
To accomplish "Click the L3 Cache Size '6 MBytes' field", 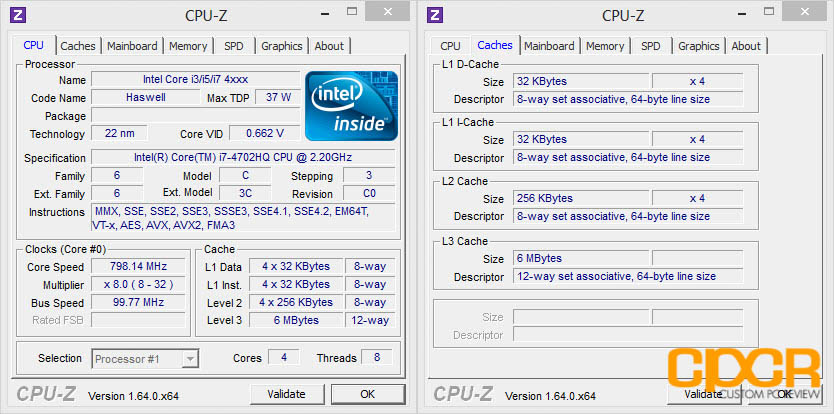I will (x=581, y=258).
